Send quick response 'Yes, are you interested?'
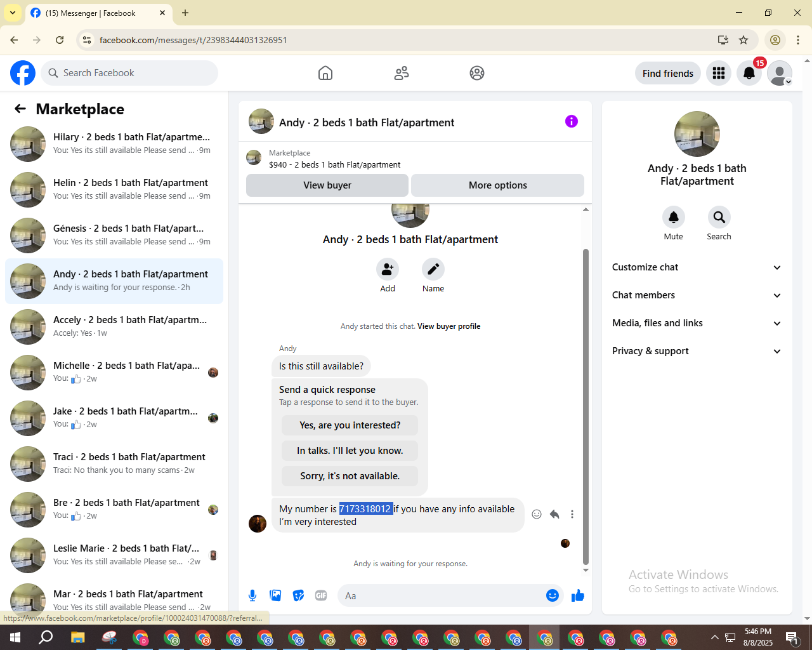The height and width of the screenshot is (650, 812). pos(350,425)
